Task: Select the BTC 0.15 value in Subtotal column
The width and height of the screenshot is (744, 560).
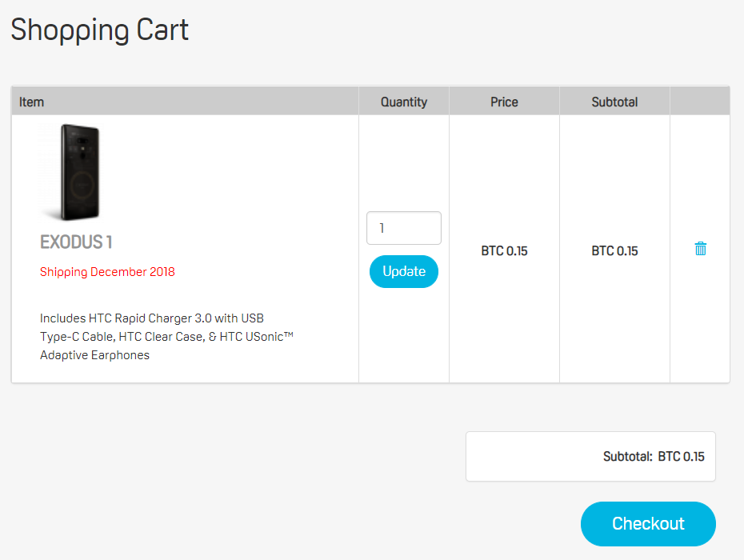Action: click(614, 250)
